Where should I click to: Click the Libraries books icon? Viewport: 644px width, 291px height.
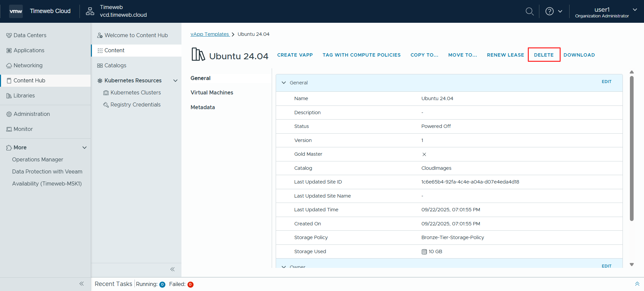point(9,96)
